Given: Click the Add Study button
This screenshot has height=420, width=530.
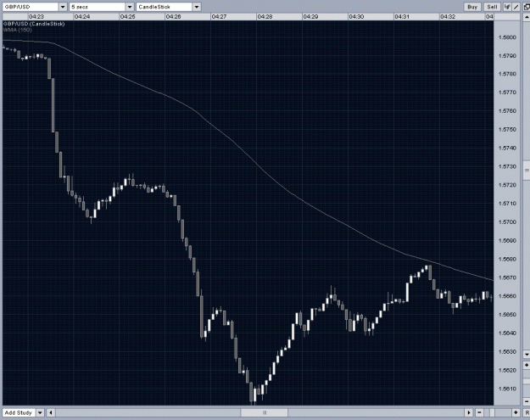Looking at the screenshot, I should tap(19, 412).
